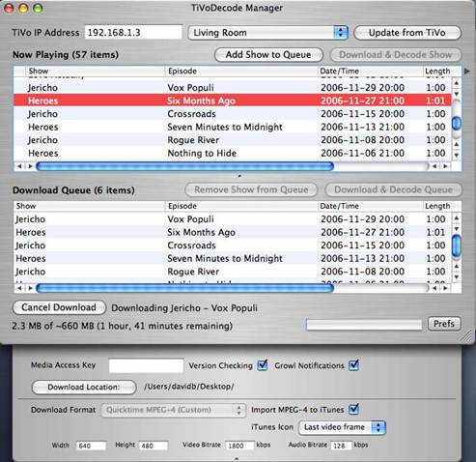Click bottom scroll down arrow in Download Queue
Image resolution: width=476 pixels, height=462 pixels.
coord(457,277)
